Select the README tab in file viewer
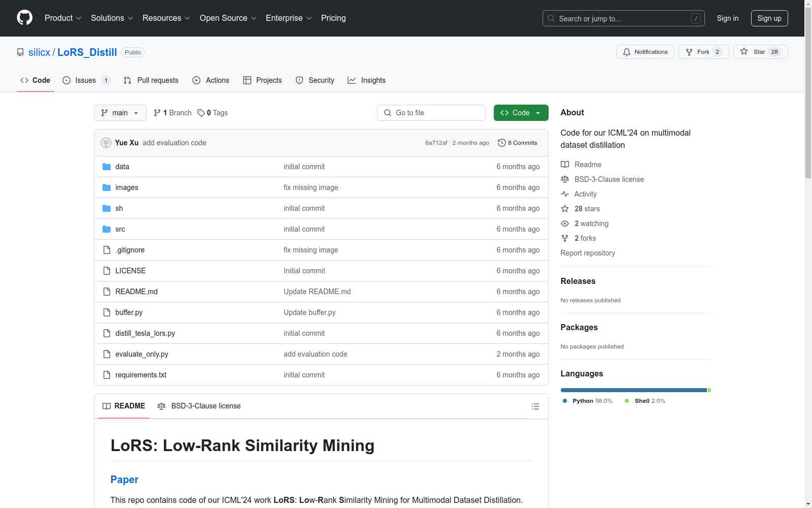This screenshot has height=508, width=812. 124,406
